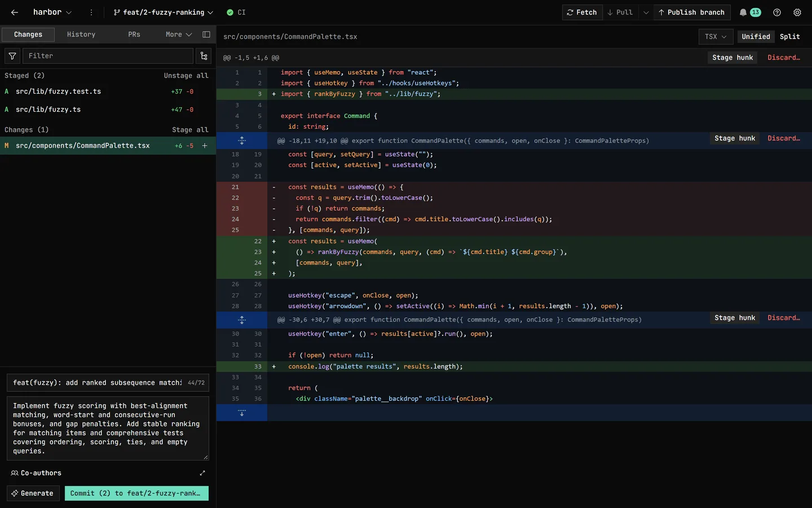Open notifications bell with 13 badge

(x=750, y=12)
